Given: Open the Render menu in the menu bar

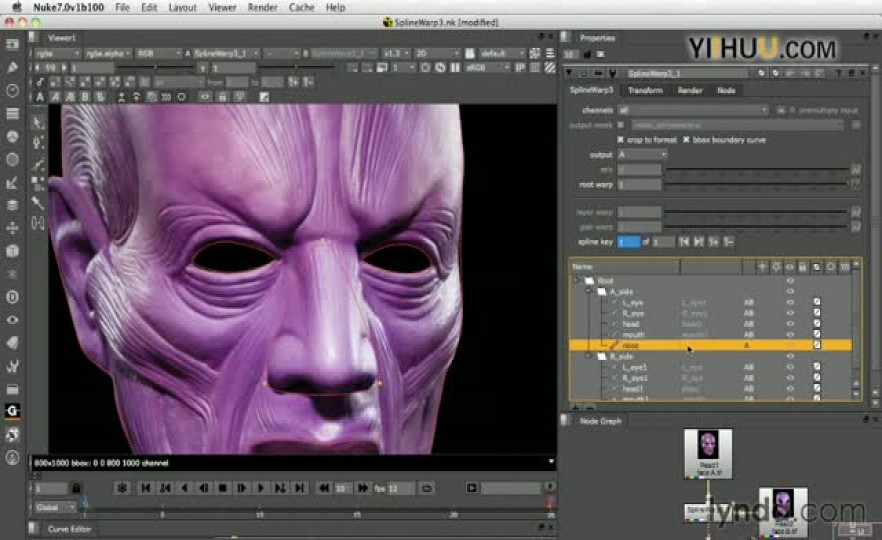Looking at the screenshot, I should coord(263,7).
